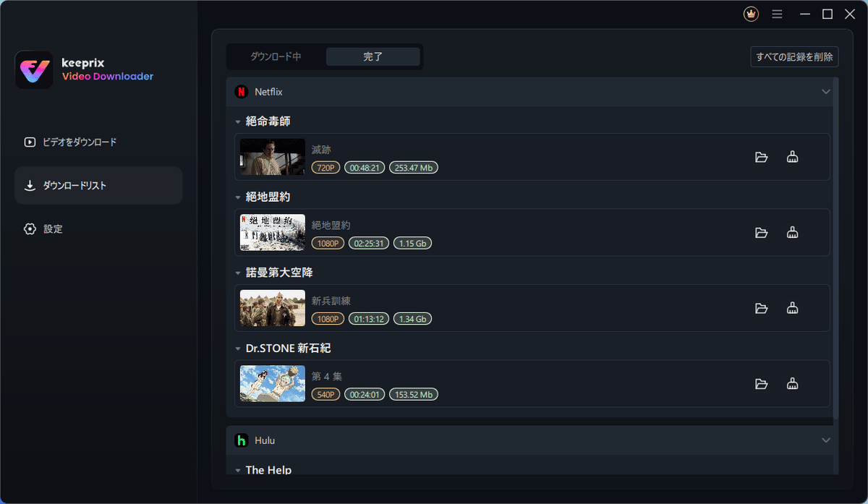The image size is (868, 504).
Task: Click the 滅跡 episode title
Action: [321, 150]
